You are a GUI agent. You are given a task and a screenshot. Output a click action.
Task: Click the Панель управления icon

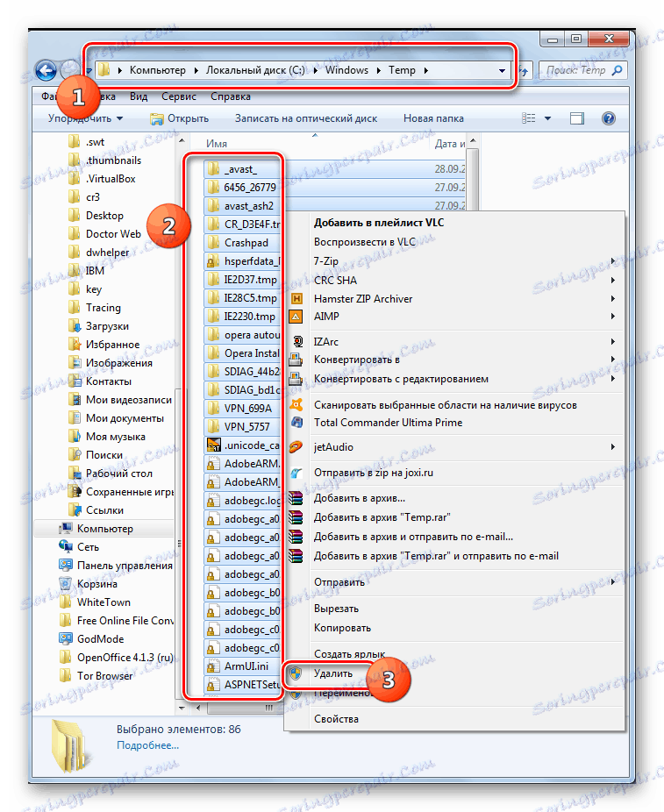pos(66,566)
